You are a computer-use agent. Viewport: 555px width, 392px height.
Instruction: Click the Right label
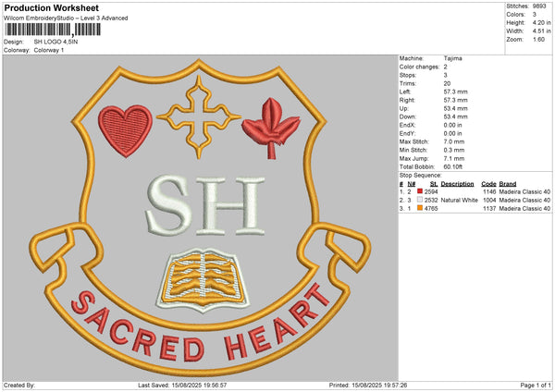407,100
